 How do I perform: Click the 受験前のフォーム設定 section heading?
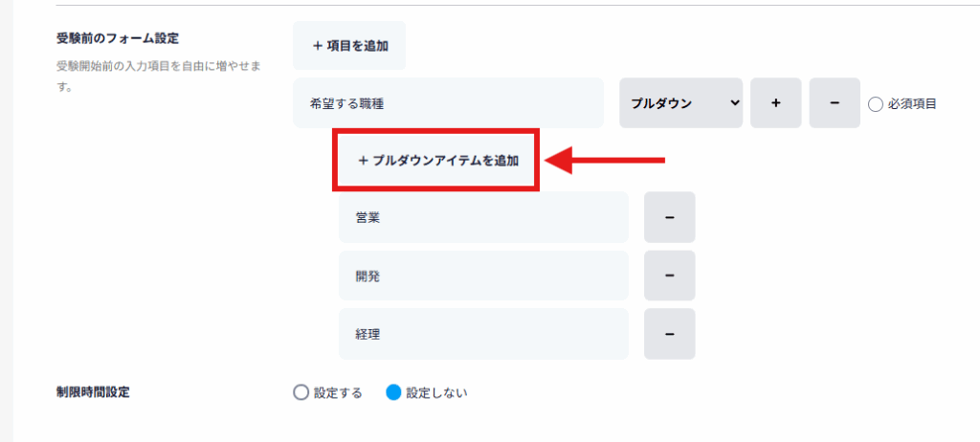[x=118, y=38]
